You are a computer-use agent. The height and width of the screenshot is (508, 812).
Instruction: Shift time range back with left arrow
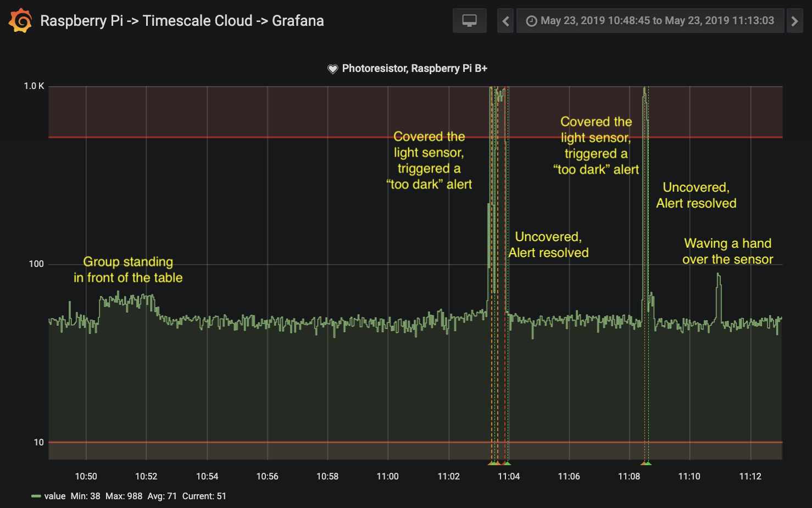505,21
